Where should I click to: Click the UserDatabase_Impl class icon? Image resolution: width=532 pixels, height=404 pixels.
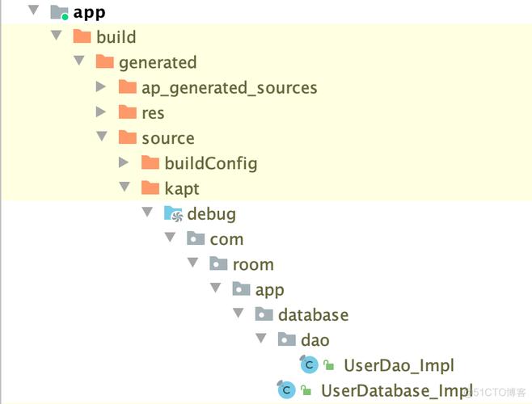(x=286, y=389)
